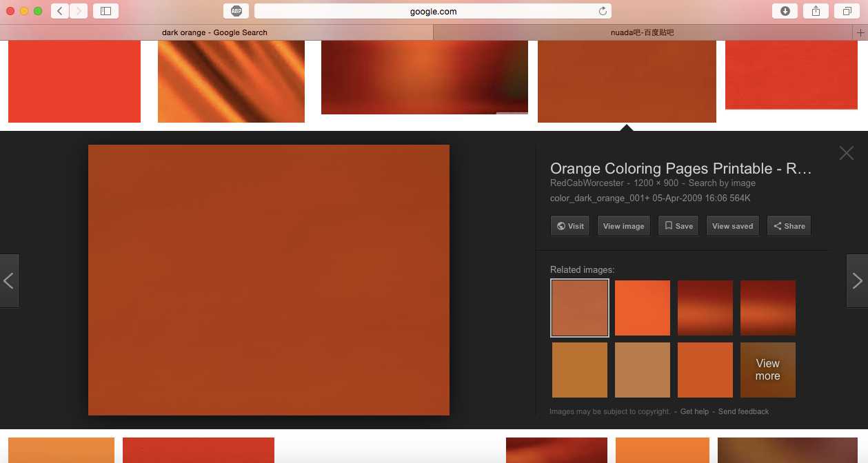Open the diagonal striped orange result
This screenshot has width=868, height=463.
[231, 81]
